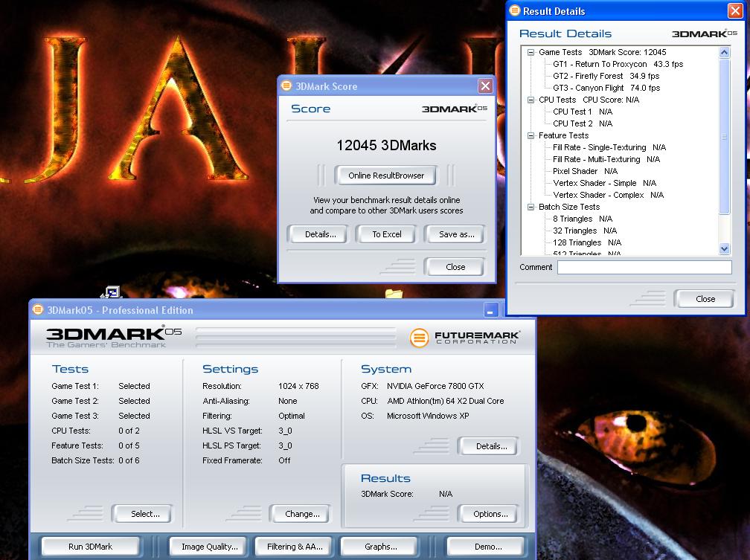The width and height of the screenshot is (750, 560).
Task: Click the Result Details title bar icon
Action: point(515,10)
